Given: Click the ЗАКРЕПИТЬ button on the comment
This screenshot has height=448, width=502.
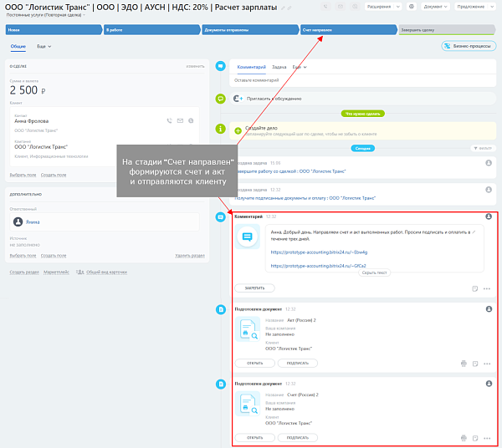Looking at the screenshot, I should coord(254,288).
